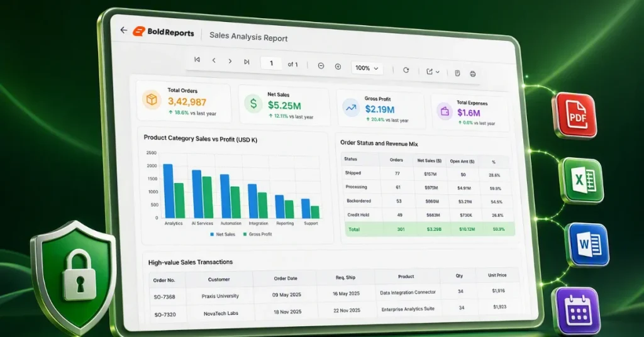Click the Gross Profit trend icon
This screenshot has width=644, height=337.
pyautogui.click(x=351, y=108)
